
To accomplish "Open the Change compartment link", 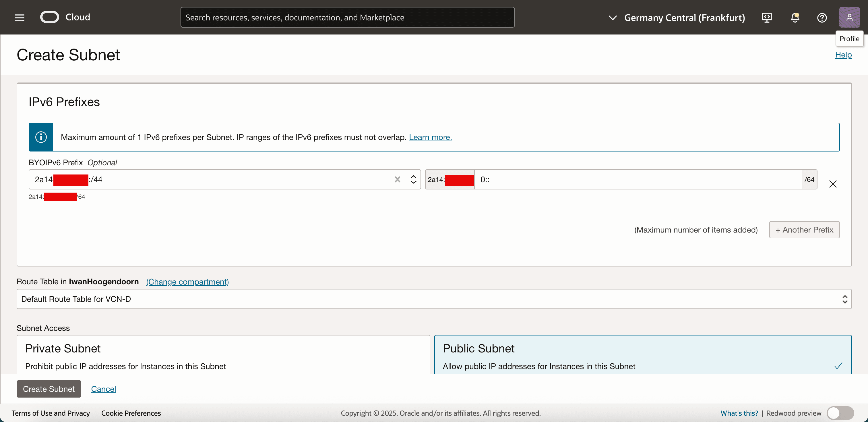I will (x=187, y=282).
